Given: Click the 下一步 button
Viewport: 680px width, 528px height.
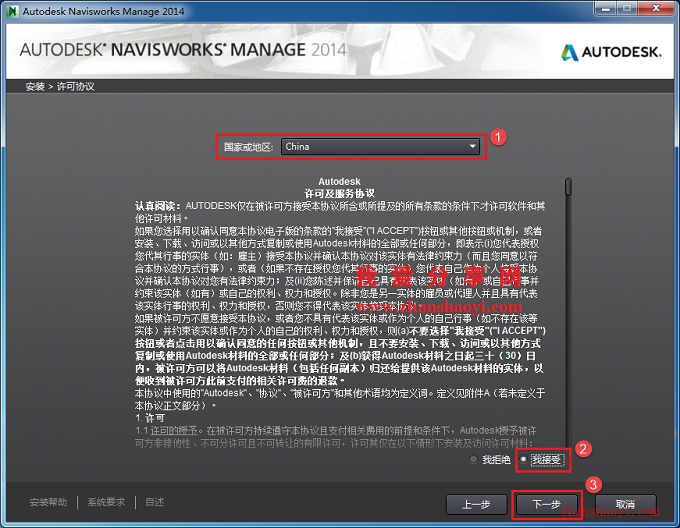Looking at the screenshot, I should tap(546, 504).
